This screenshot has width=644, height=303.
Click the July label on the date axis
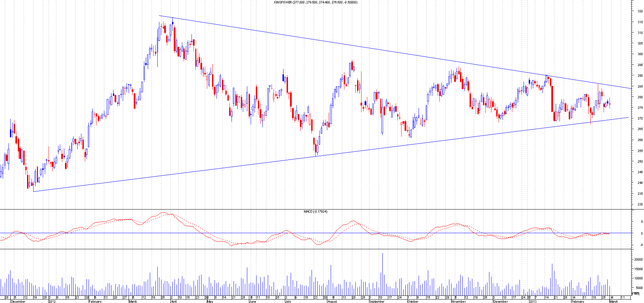click(288, 302)
